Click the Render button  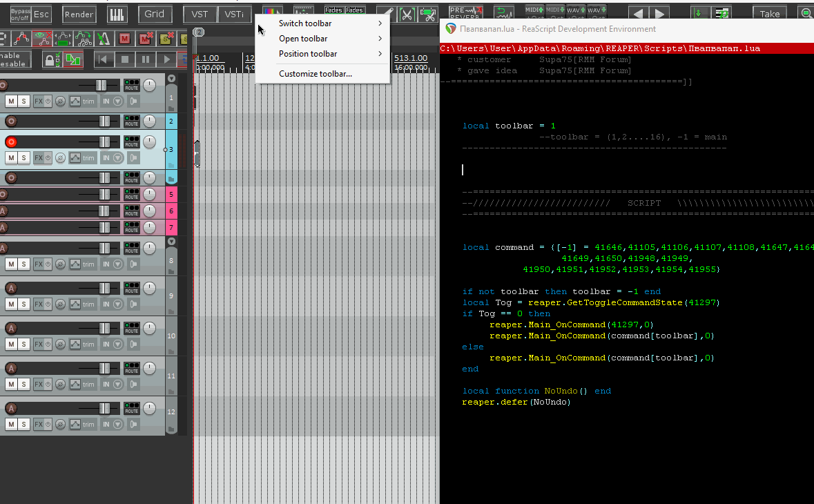pyautogui.click(x=79, y=14)
